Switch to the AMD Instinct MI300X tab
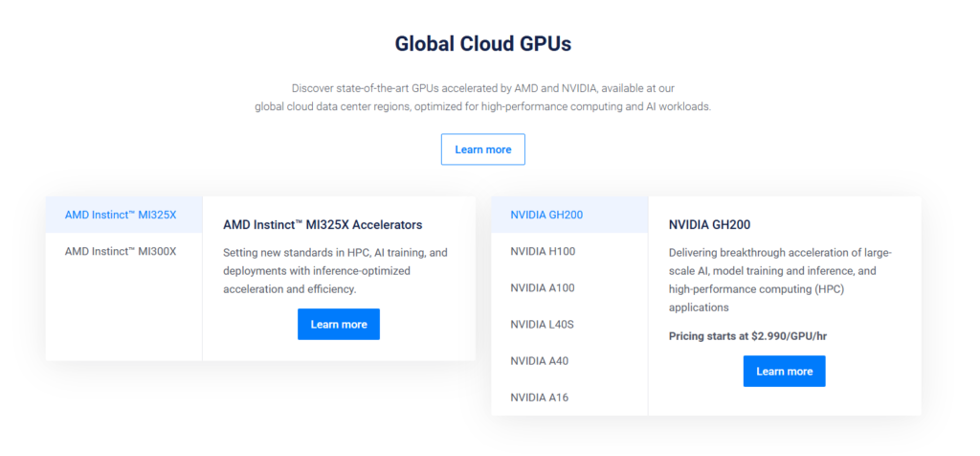Viewport: 980px width, 456px height. (123, 251)
